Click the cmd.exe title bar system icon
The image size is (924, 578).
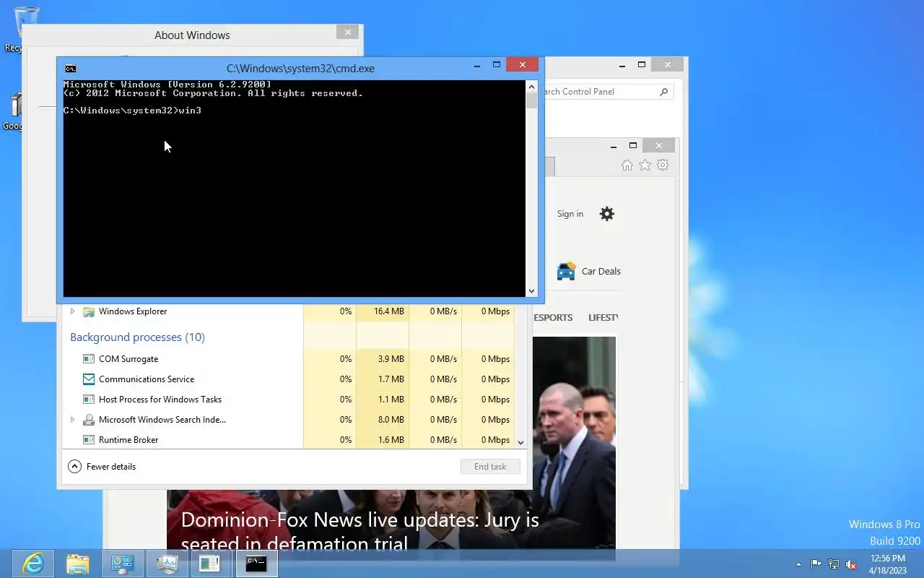[71, 69]
